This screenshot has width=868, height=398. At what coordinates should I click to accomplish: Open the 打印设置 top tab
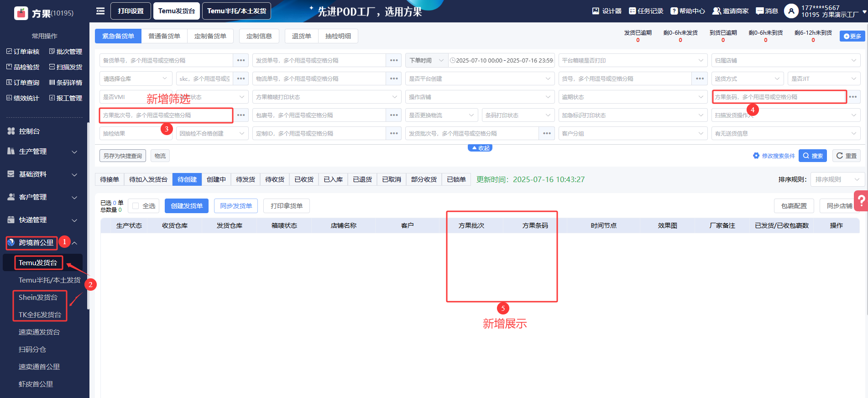click(x=131, y=11)
